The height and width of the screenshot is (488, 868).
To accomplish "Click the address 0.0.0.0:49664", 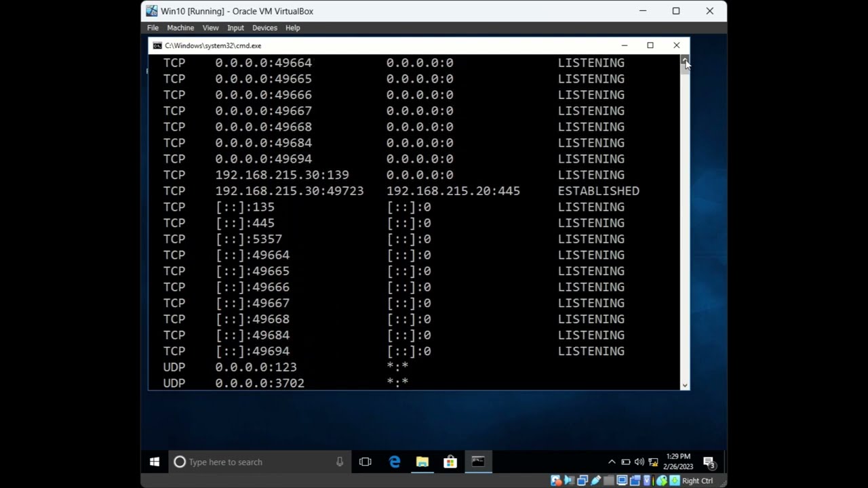I will (x=264, y=62).
